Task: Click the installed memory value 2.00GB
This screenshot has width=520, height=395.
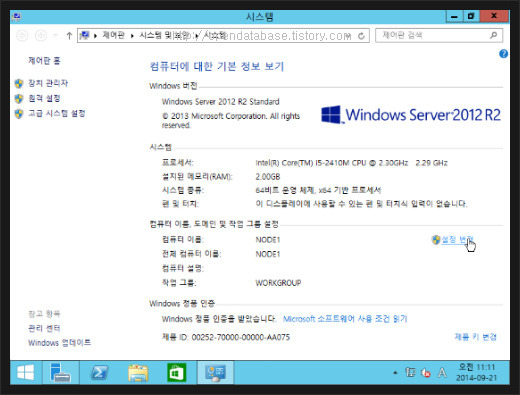Action: pyautogui.click(x=268, y=177)
